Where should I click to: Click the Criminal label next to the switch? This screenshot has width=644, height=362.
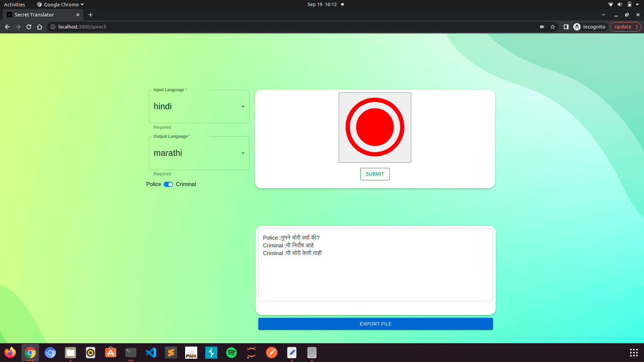click(186, 184)
